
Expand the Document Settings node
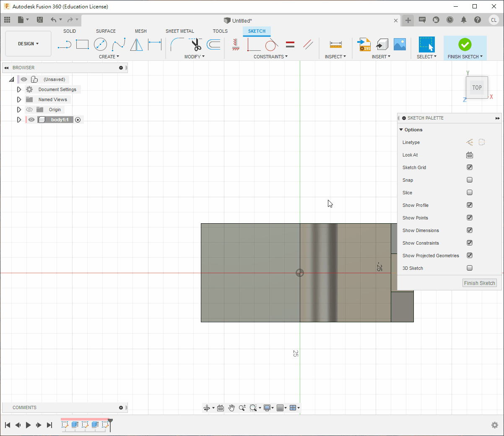pyautogui.click(x=19, y=89)
